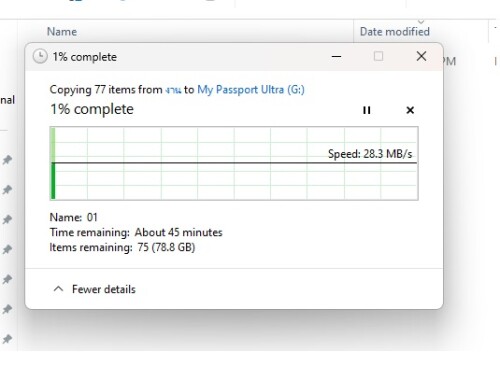Collapse details with the Fewer details chevron
The width and height of the screenshot is (500, 380).
[58, 289]
